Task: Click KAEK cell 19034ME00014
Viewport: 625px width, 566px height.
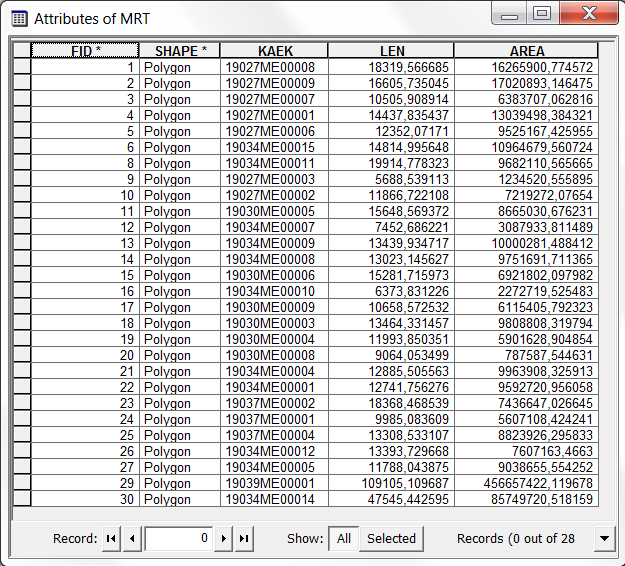Action: tap(274, 499)
